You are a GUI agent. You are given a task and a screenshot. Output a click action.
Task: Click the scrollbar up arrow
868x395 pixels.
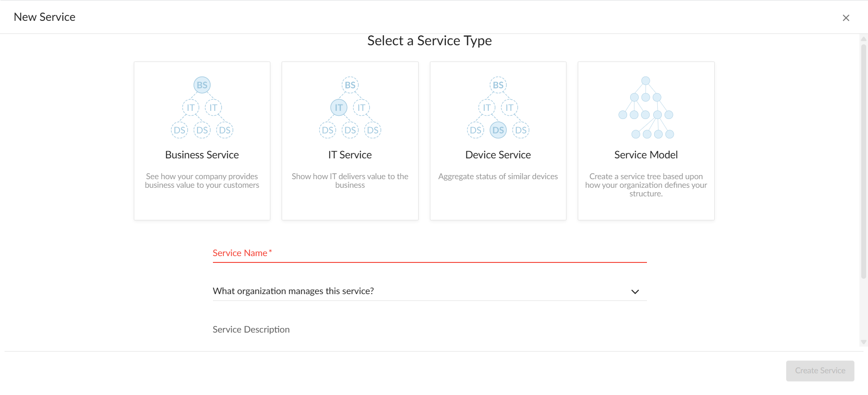[863, 39]
